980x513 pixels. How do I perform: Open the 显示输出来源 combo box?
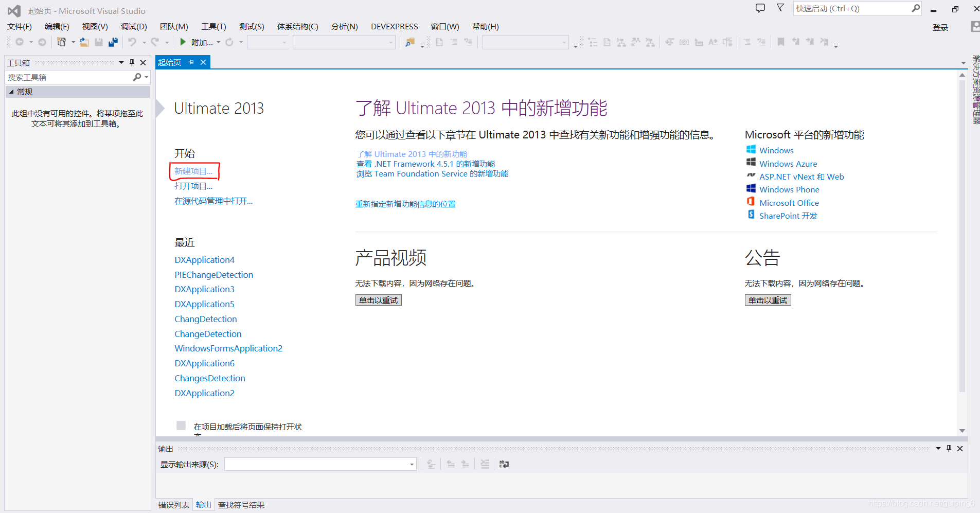click(x=320, y=464)
